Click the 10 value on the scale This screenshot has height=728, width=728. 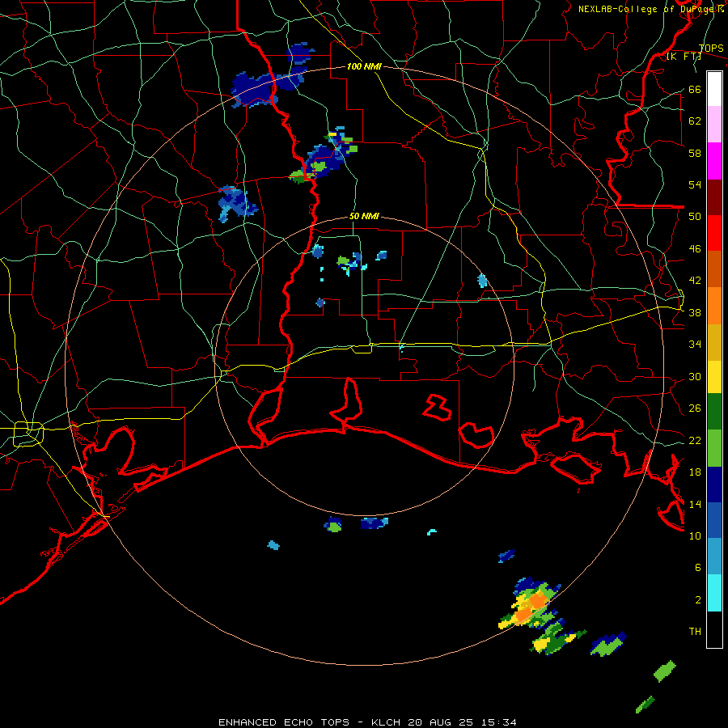click(695, 535)
